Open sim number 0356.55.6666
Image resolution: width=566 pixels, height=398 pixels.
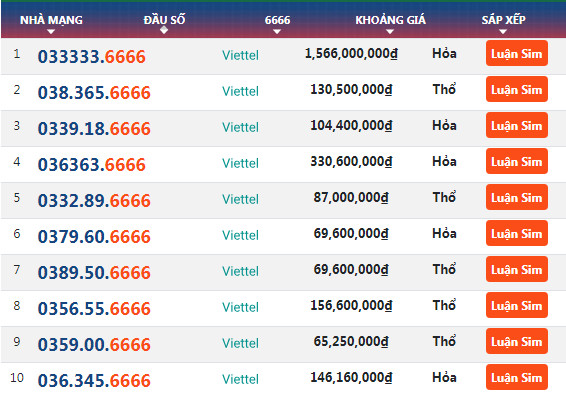point(94,309)
